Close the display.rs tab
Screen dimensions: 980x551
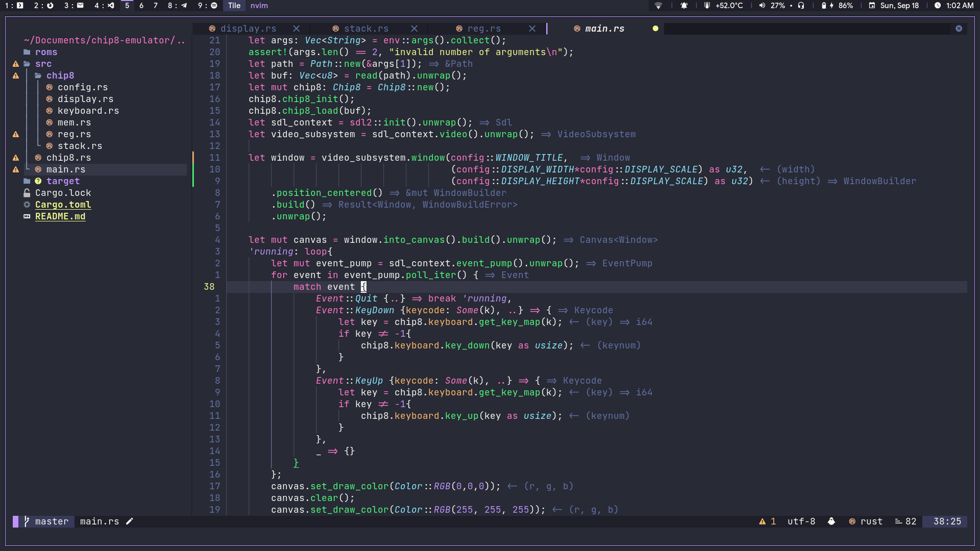(297, 29)
